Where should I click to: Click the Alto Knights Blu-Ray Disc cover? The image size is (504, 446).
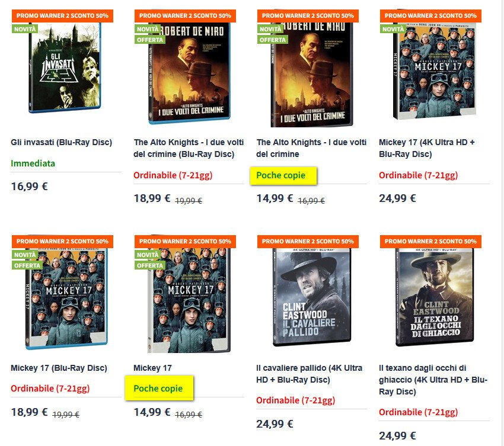point(187,68)
